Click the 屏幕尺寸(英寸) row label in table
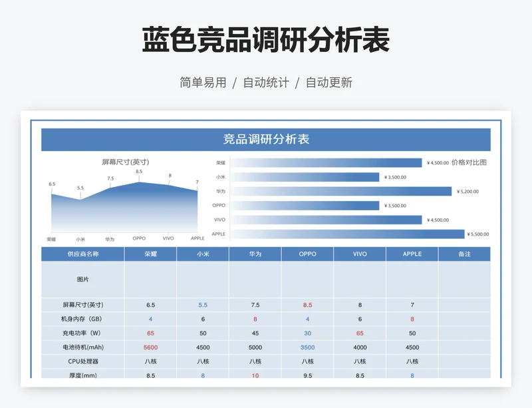This screenshot has width=532, height=408. pos(82,305)
